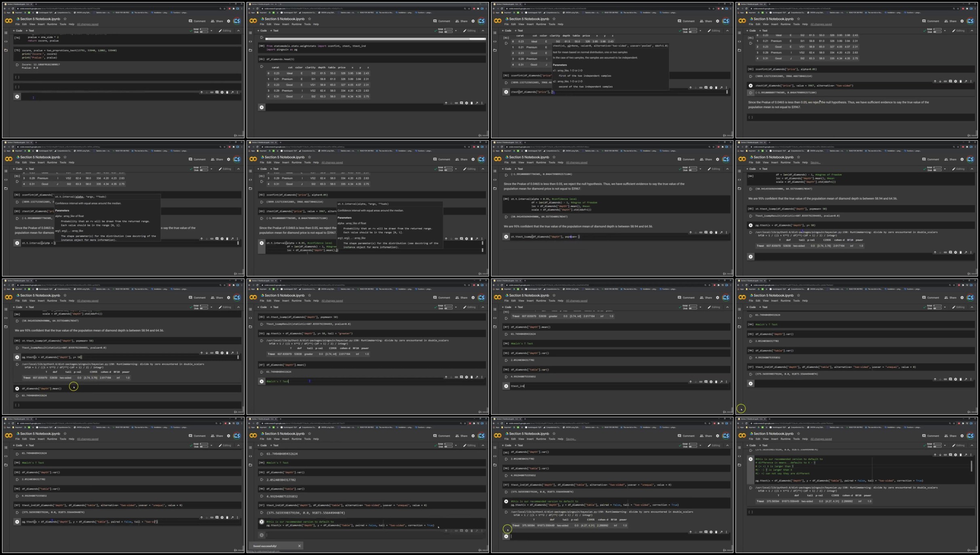Open Comment in the import statsmodels frame
The image size is (980, 555).
(x=441, y=21)
